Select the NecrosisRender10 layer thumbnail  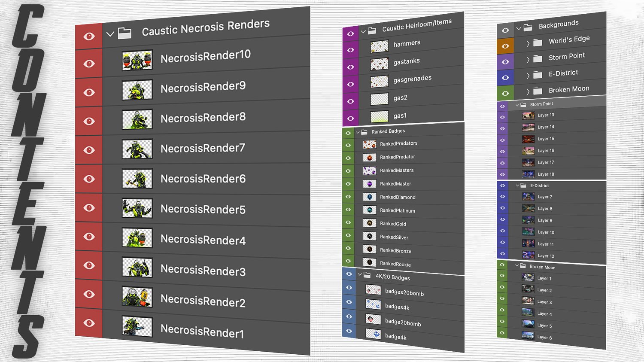pos(137,61)
